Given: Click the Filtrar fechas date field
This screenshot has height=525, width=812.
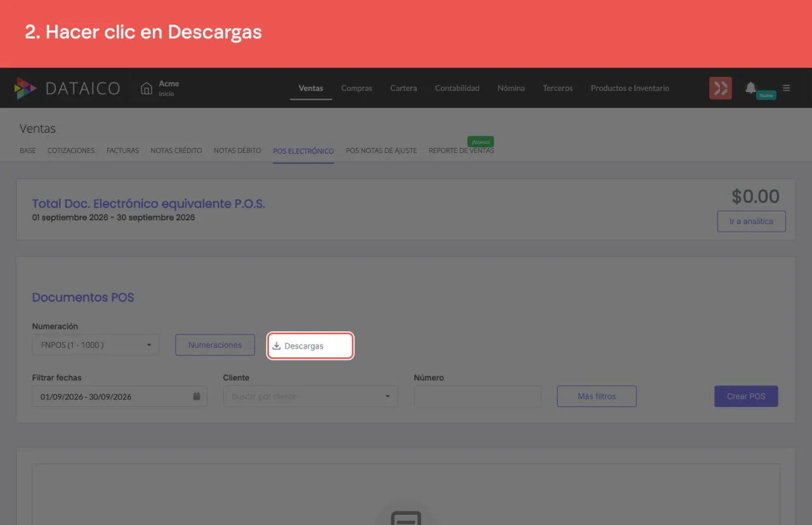Looking at the screenshot, I should pos(120,396).
